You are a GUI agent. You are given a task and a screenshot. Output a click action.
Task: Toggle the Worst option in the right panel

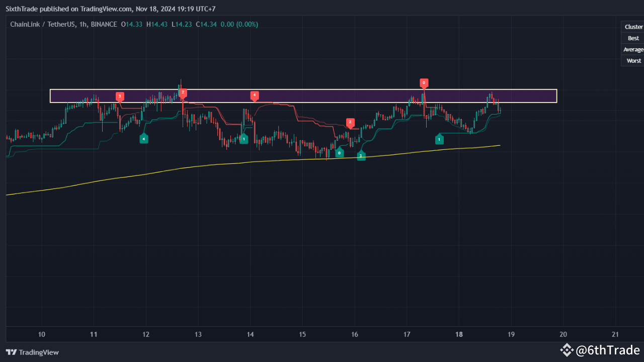point(633,60)
